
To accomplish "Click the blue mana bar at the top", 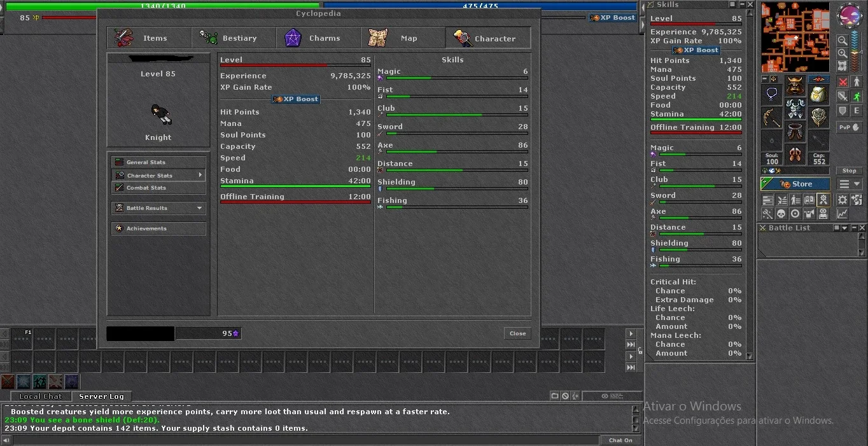I will pos(480,6).
